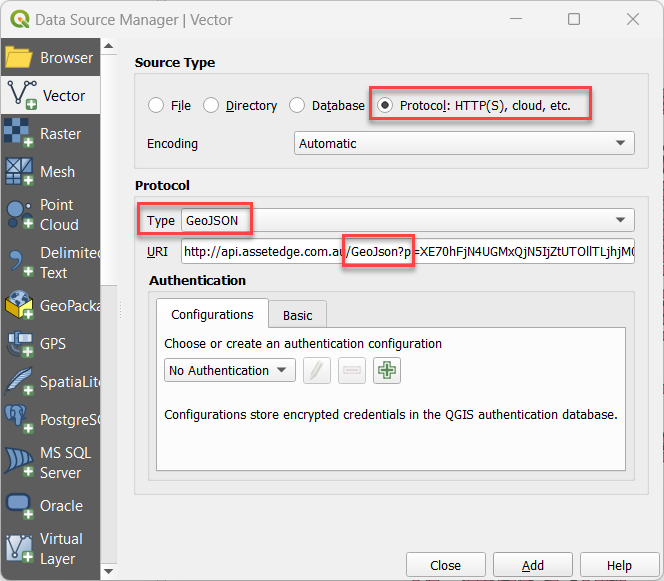The height and width of the screenshot is (581, 664).
Task: Click the pencil edit-configuration icon
Action: (317, 371)
